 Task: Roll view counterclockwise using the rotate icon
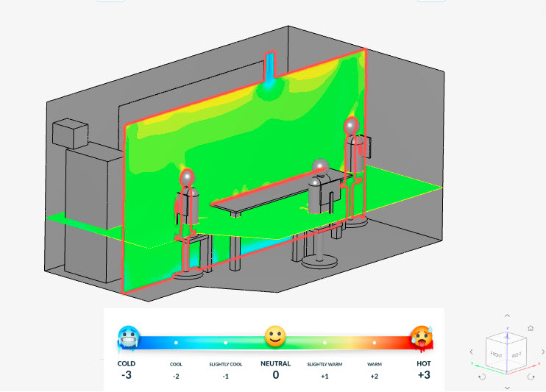click(x=482, y=377)
